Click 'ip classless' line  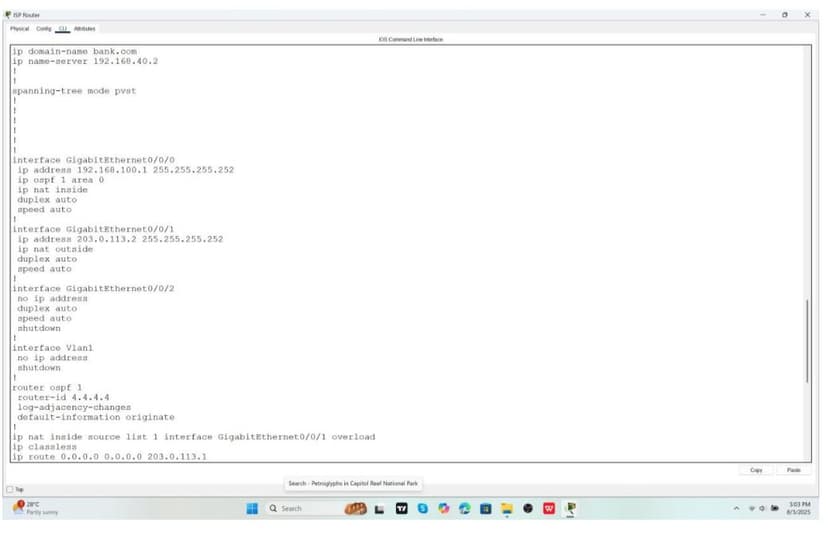tap(44, 447)
